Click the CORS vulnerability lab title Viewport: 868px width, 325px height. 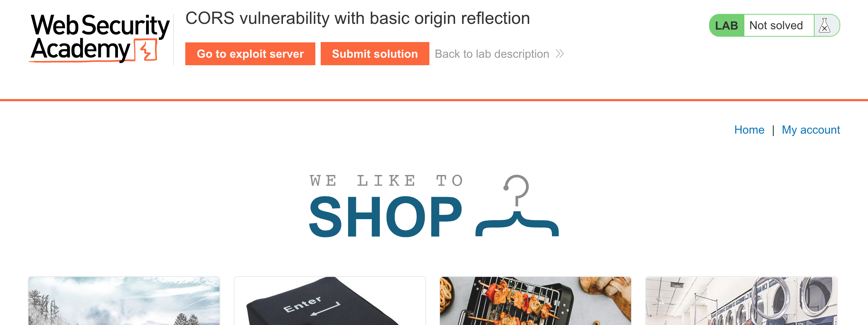[x=358, y=19]
